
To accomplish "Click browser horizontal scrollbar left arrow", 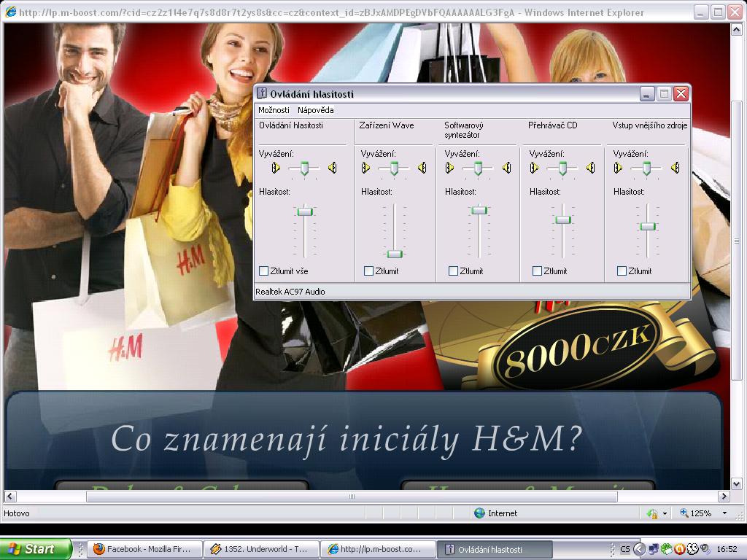I will [x=10, y=496].
